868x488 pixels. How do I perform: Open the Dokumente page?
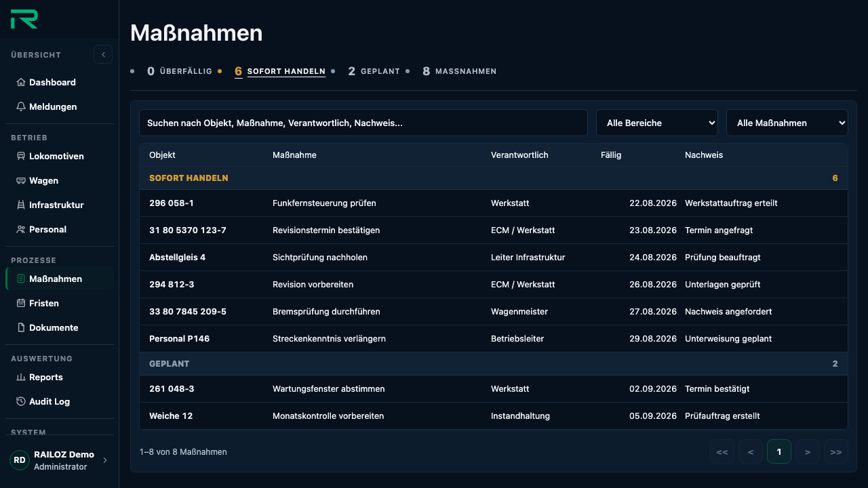60,327
